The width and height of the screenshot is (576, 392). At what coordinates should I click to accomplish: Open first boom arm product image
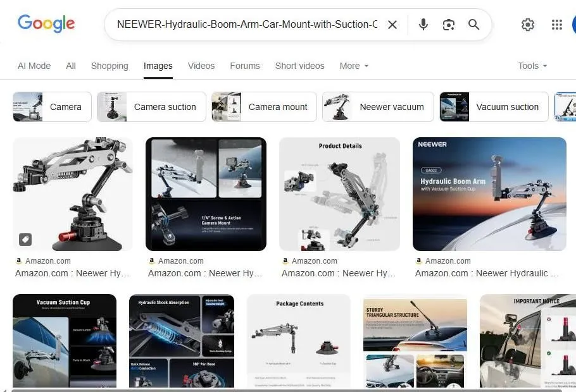click(73, 194)
